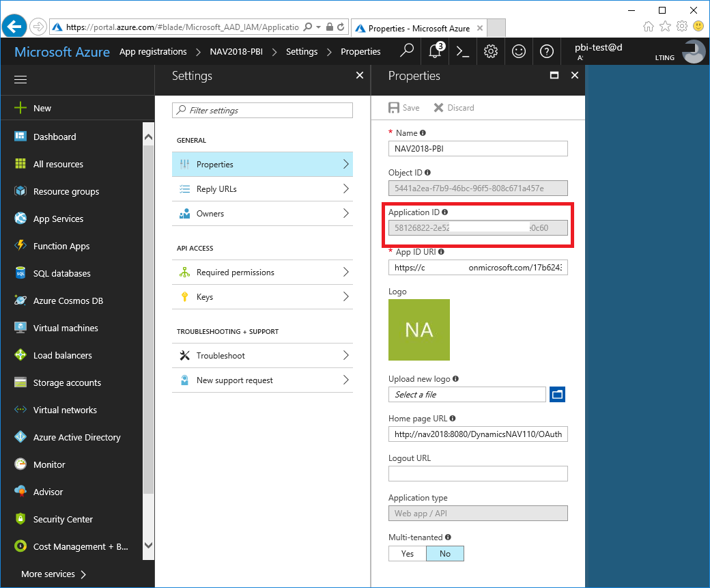Click the browser back arrow button
710x588 pixels.
pyautogui.click(x=14, y=27)
